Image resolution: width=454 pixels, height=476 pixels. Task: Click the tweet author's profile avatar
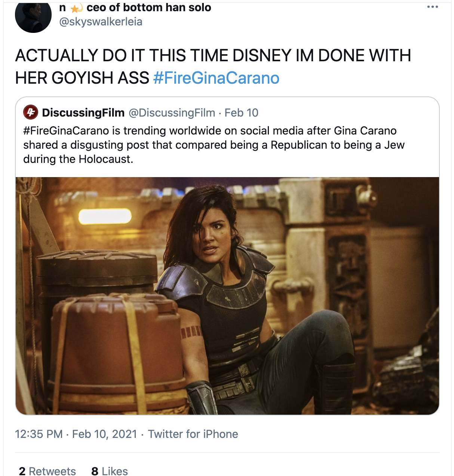tap(33, 16)
